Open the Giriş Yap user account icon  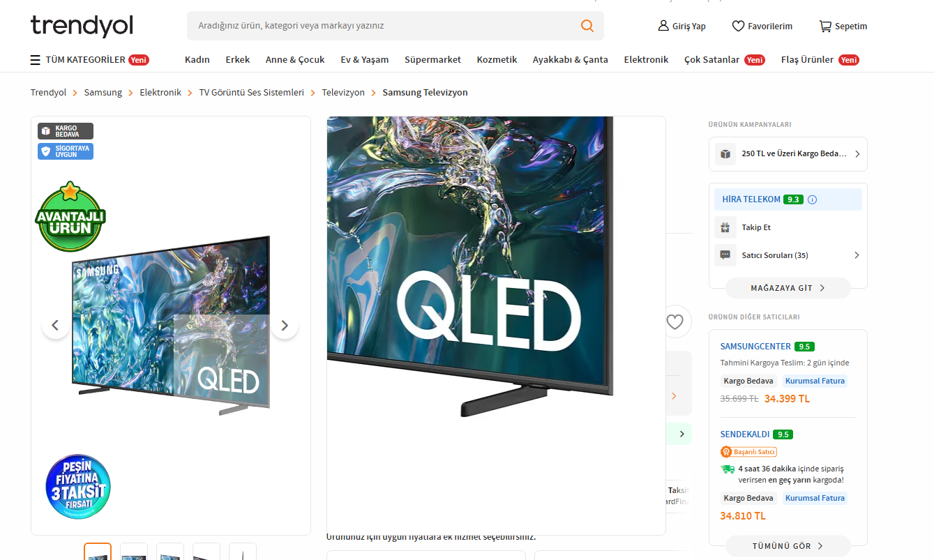coord(663,26)
